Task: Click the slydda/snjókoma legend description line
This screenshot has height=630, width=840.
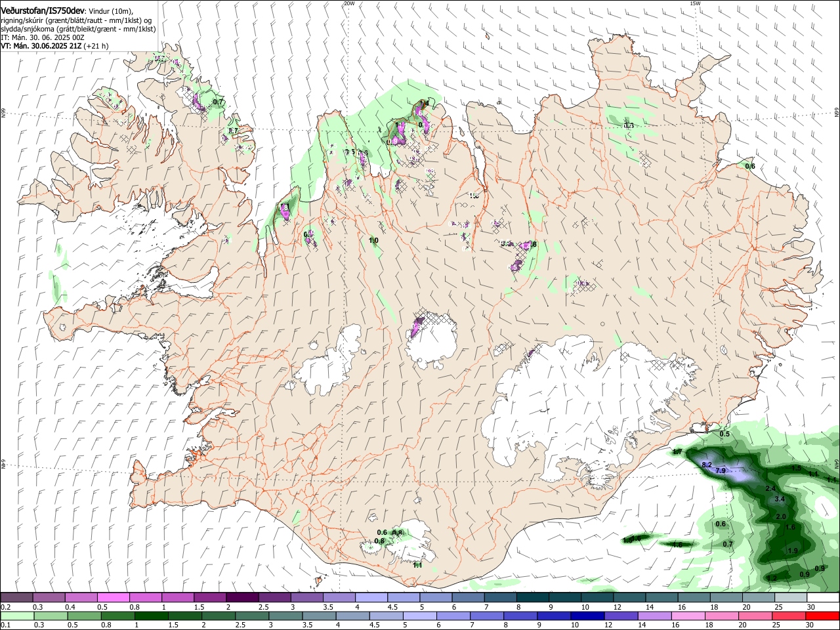Action: pos(78,29)
